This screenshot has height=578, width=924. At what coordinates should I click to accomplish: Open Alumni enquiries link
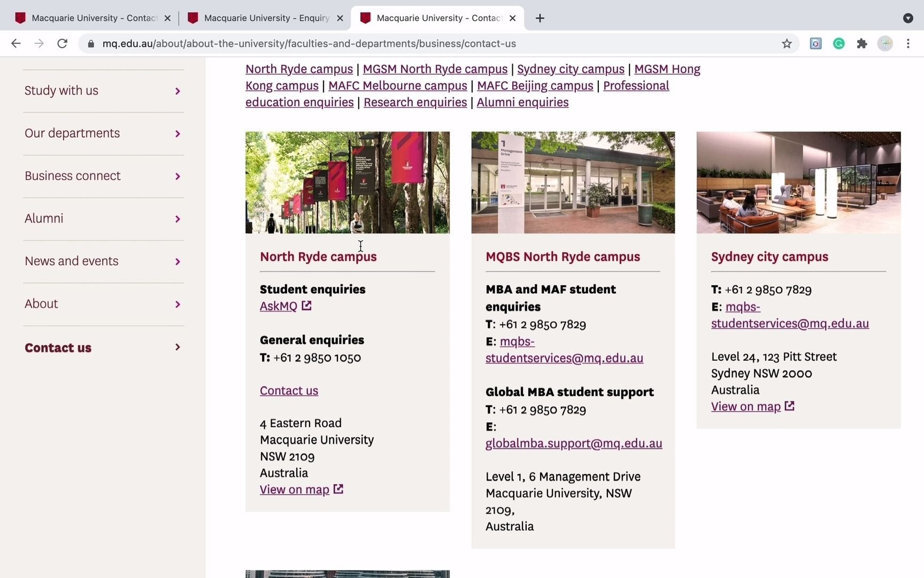(x=522, y=102)
